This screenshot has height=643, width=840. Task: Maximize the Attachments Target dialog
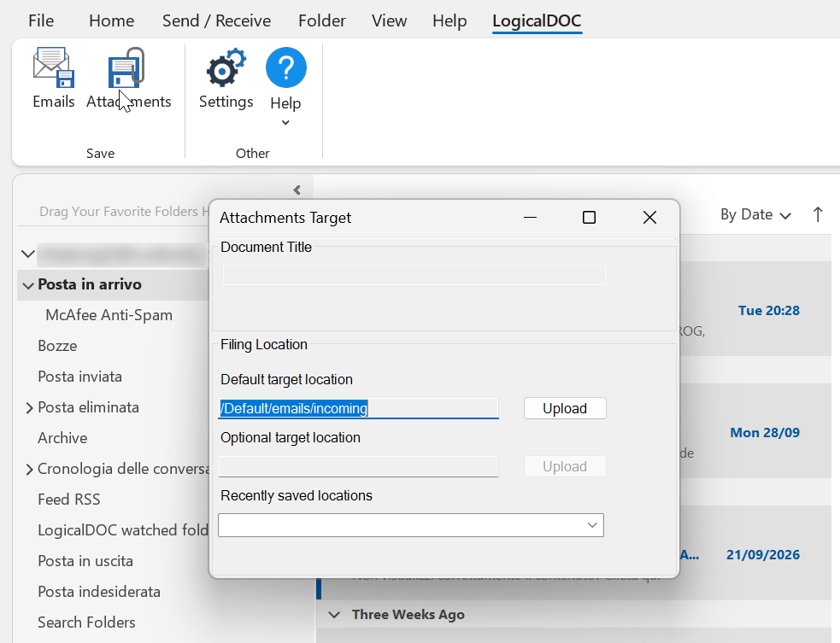coord(590,218)
